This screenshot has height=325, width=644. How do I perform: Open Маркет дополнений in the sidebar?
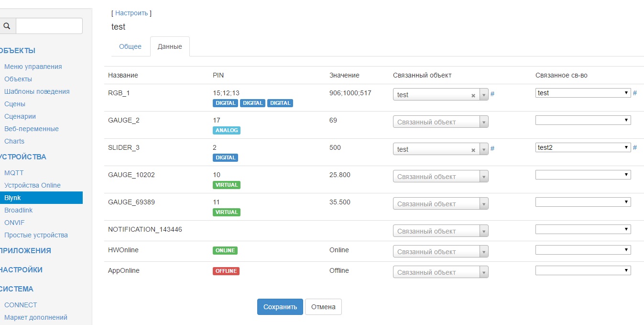tap(36, 317)
